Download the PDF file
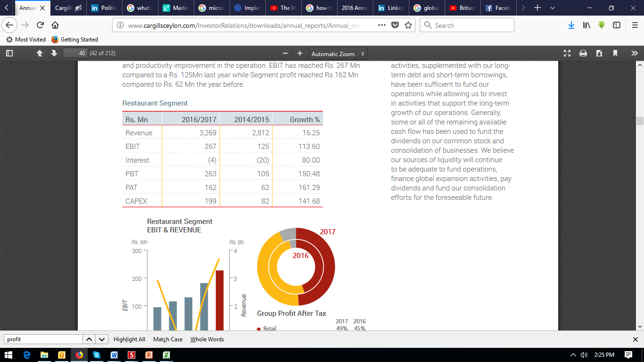The width and height of the screenshot is (644, 362). [599, 53]
